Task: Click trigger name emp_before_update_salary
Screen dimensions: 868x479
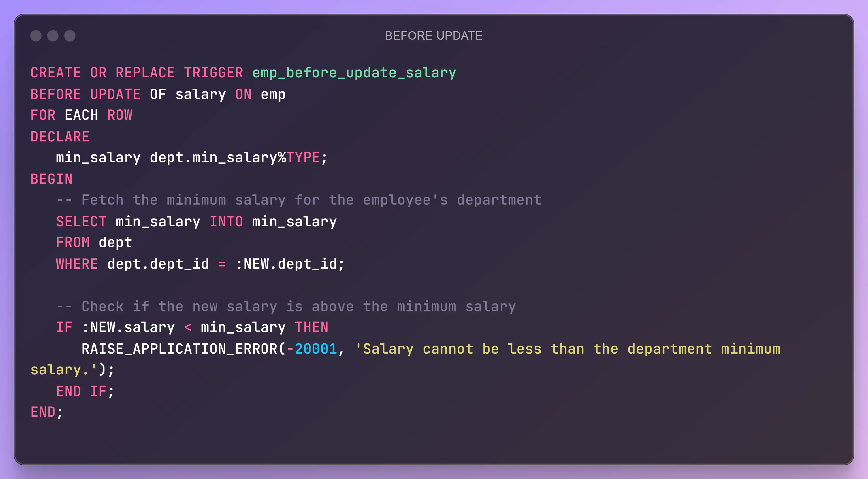Action: [354, 73]
